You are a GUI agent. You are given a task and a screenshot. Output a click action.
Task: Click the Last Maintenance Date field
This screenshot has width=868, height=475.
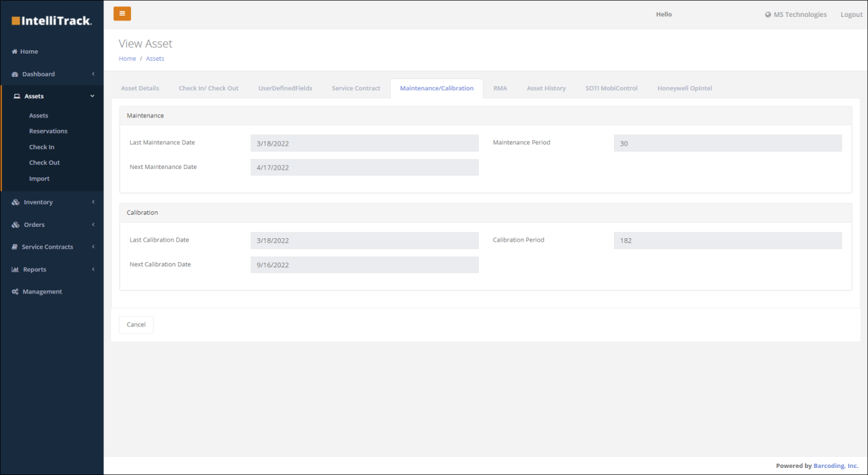pos(364,143)
